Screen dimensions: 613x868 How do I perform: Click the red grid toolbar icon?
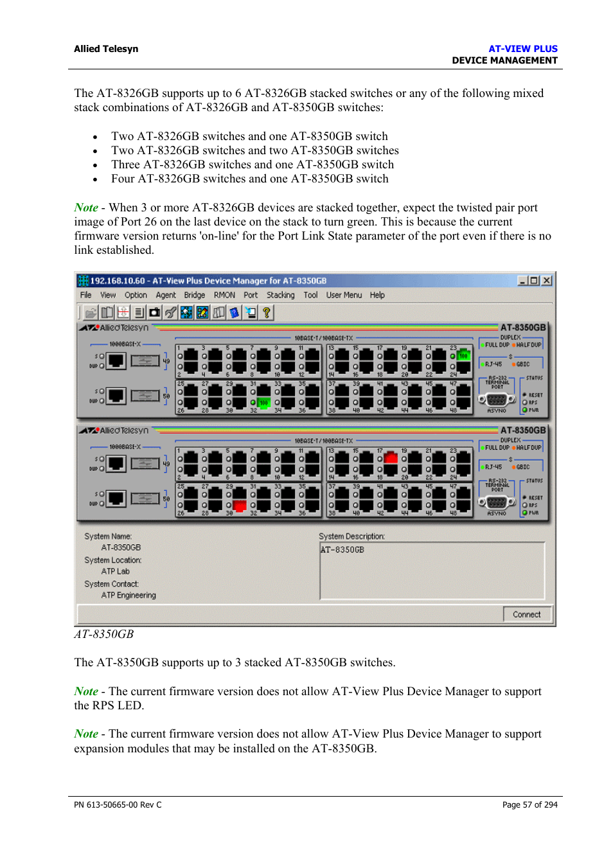(x=123, y=313)
